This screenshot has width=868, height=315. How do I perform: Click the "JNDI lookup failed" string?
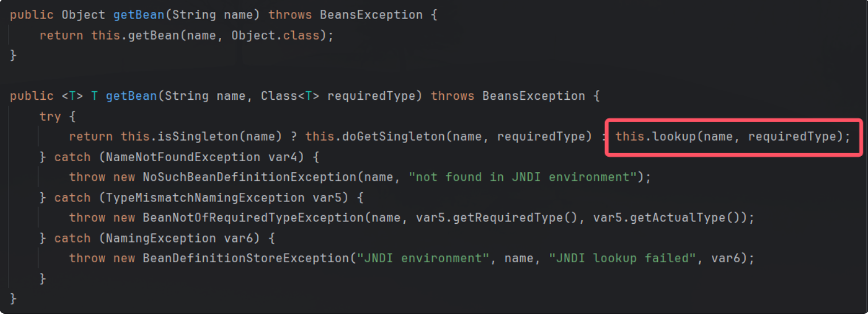(625, 258)
